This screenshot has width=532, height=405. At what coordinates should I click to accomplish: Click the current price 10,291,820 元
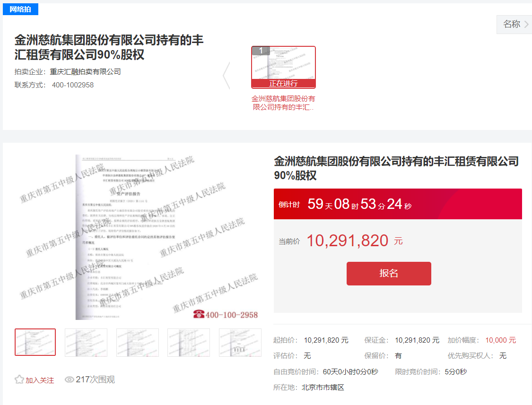pyautogui.click(x=355, y=241)
